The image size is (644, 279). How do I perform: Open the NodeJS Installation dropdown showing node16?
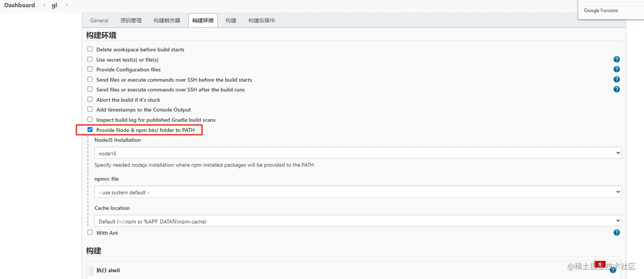(358, 153)
